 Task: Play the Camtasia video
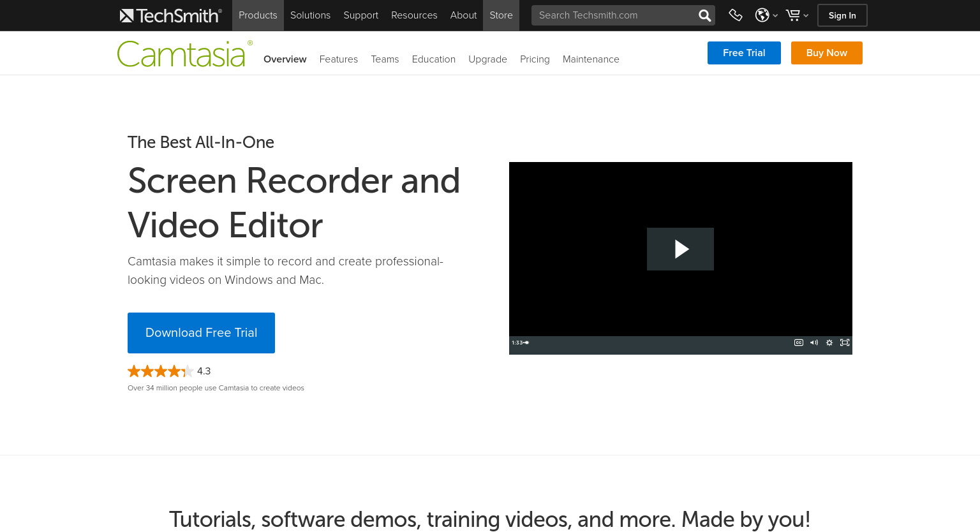[680, 249]
